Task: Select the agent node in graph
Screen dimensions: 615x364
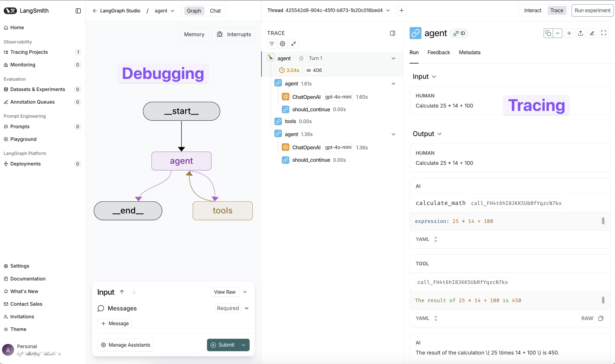Action: coord(181,161)
